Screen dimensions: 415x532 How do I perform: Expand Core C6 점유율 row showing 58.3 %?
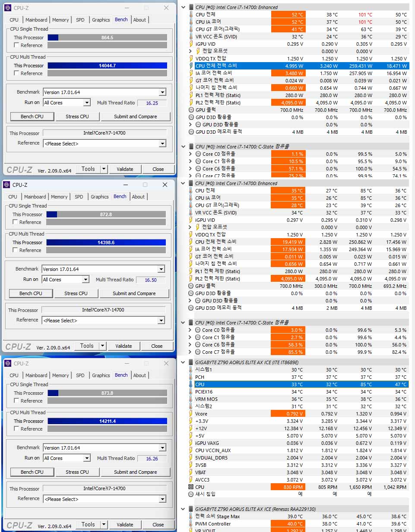point(190,345)
